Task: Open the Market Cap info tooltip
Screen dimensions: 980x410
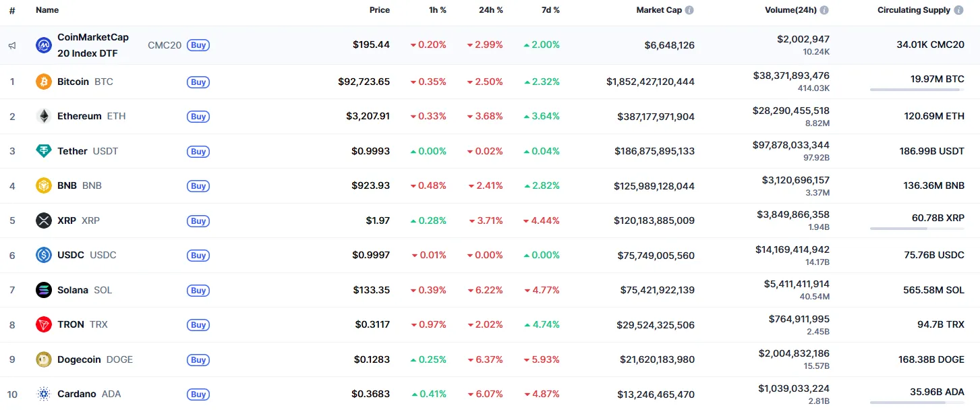Action: coord(688,9)
